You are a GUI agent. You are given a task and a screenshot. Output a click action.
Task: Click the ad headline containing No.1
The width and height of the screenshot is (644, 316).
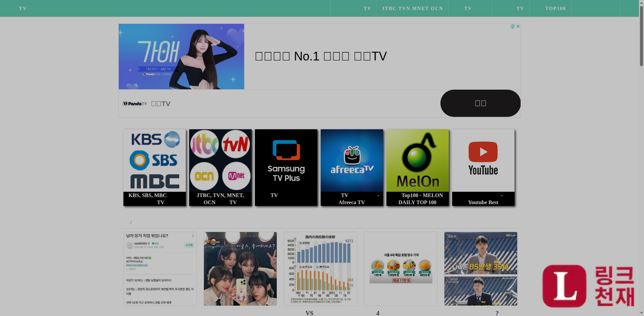click(x=321, y=56)
